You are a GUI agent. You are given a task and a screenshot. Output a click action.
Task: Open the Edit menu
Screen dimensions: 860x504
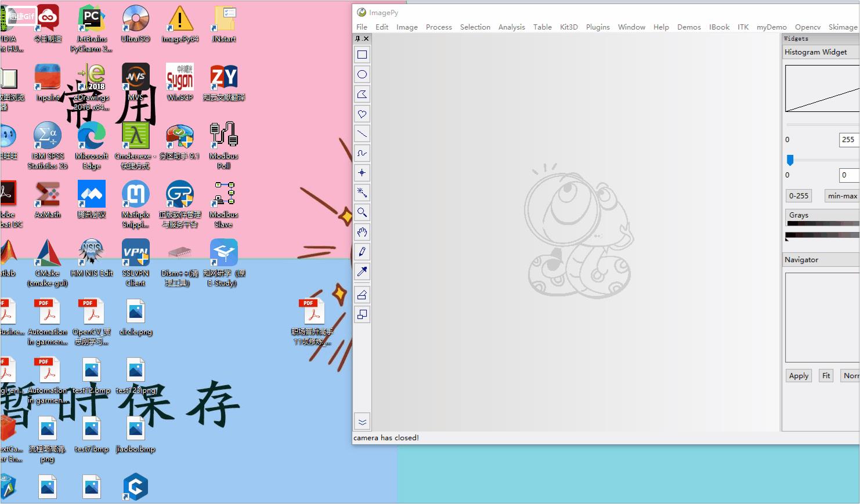point(382,27)
